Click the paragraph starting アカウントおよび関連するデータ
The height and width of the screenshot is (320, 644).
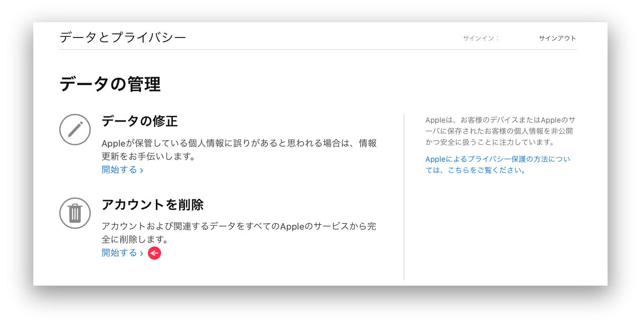coord(239,233)
